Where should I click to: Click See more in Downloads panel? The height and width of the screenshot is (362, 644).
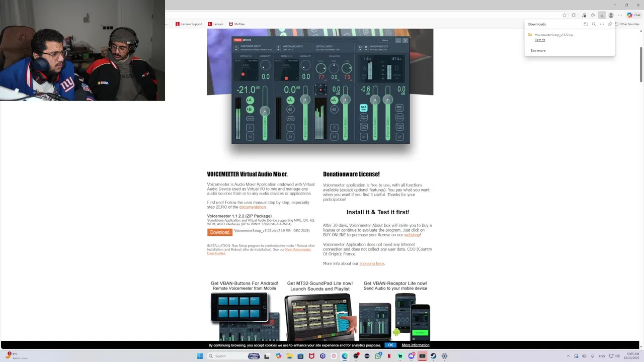click(x=538, y=50)
